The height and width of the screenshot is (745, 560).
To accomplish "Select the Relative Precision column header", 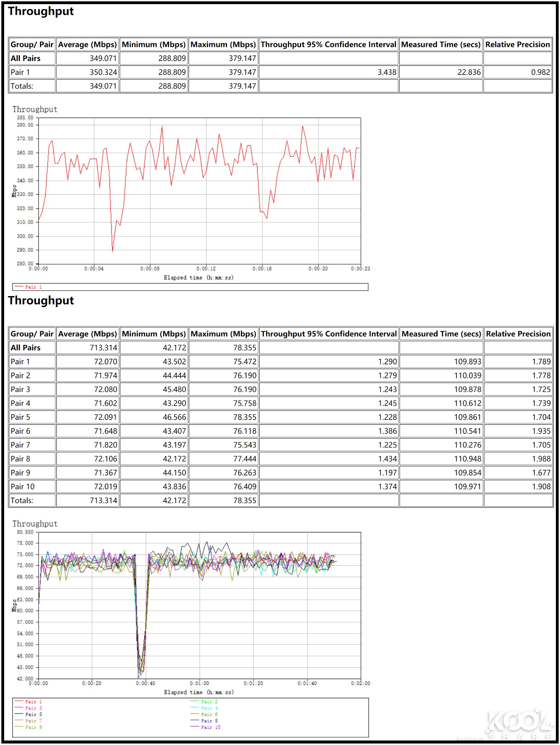I will pos(517,45).
